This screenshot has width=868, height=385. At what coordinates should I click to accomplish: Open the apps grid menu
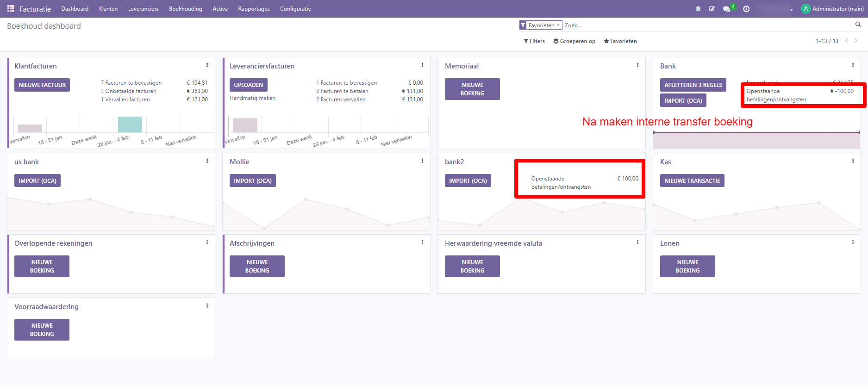click(x=11, y=9)
